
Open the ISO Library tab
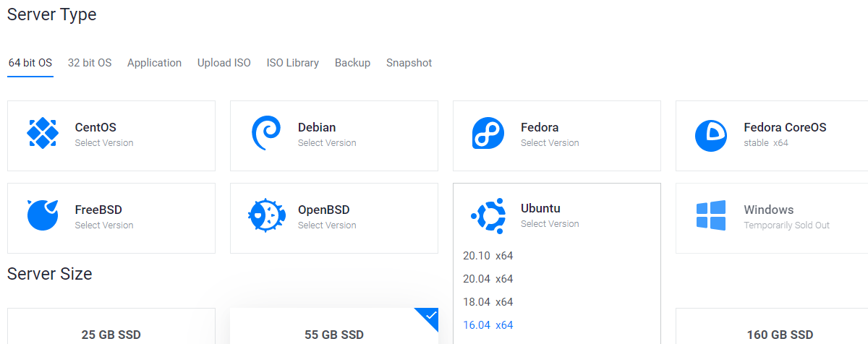tap(293, 63)
